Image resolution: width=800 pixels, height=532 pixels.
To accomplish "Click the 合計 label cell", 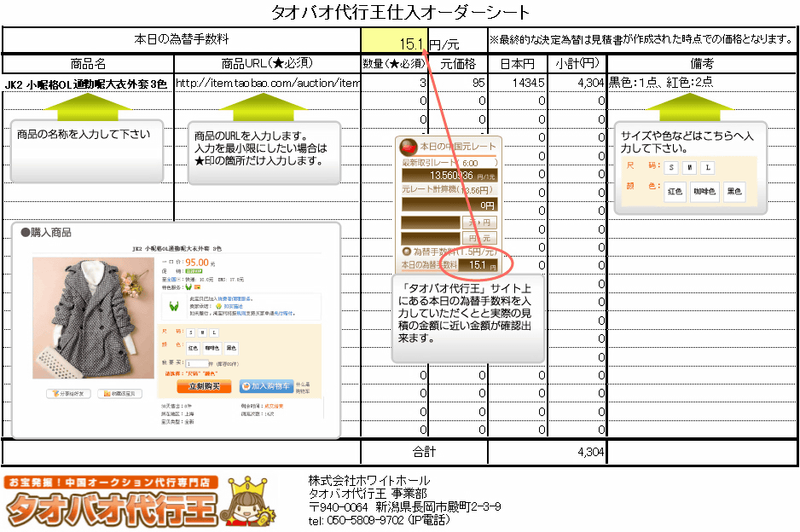I will 424,452.
